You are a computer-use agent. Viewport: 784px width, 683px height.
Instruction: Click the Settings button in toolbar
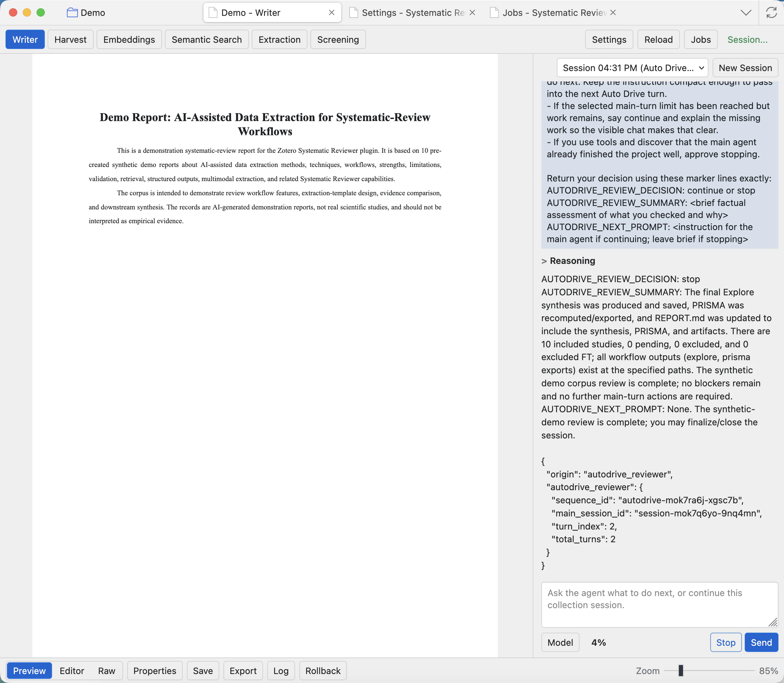point(609,39)
